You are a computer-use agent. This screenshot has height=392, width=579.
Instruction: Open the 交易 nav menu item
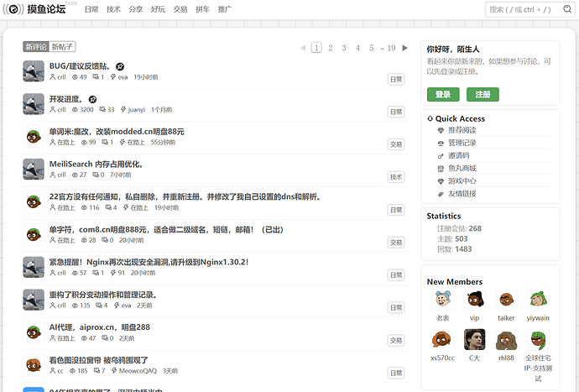(x=180, y=9)
